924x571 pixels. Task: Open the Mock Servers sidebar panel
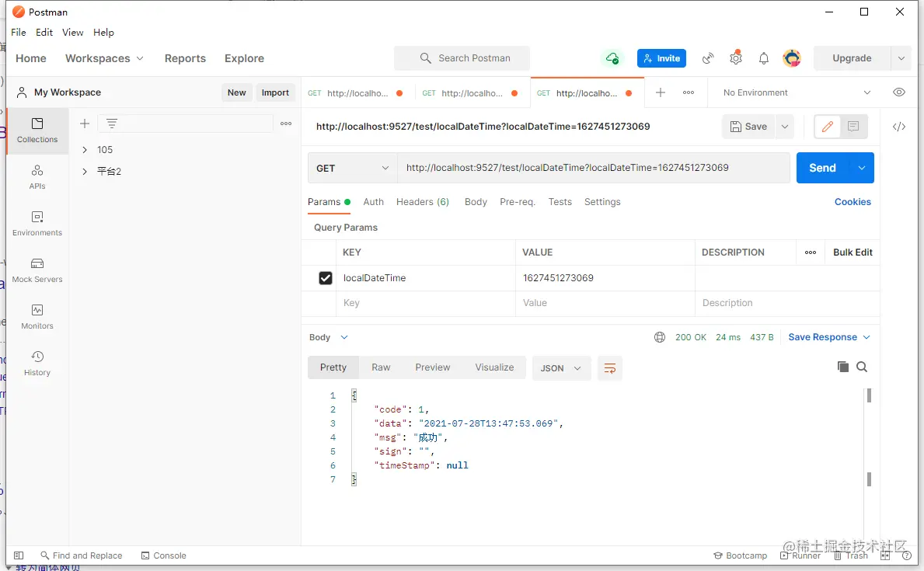click(x=37, y=270)
